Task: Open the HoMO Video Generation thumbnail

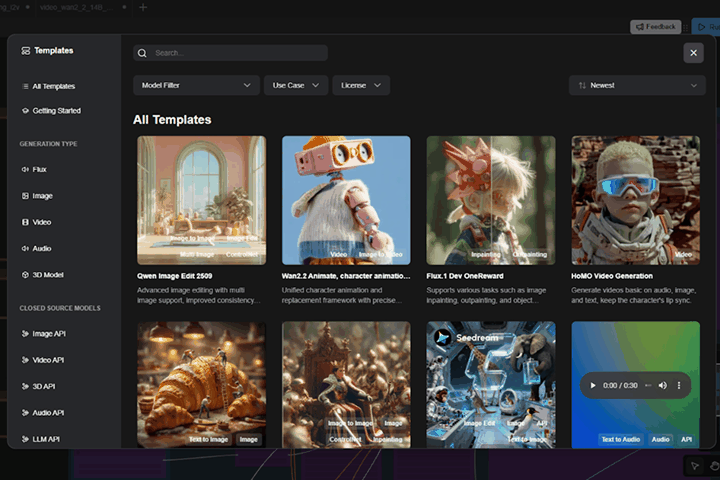Action: [x=636, y=200]
